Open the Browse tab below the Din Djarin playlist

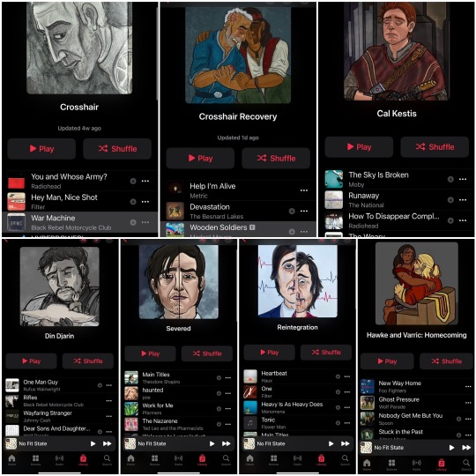point(35,459)
